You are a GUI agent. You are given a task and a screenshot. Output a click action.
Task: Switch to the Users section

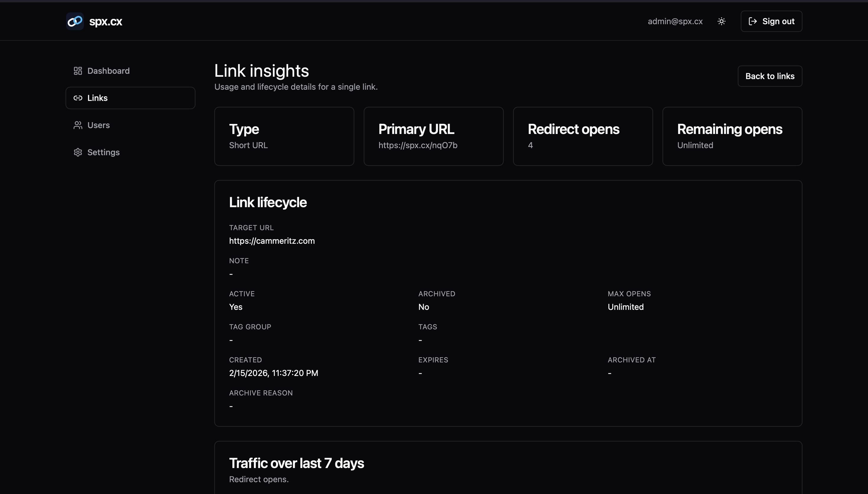(98, 125)
